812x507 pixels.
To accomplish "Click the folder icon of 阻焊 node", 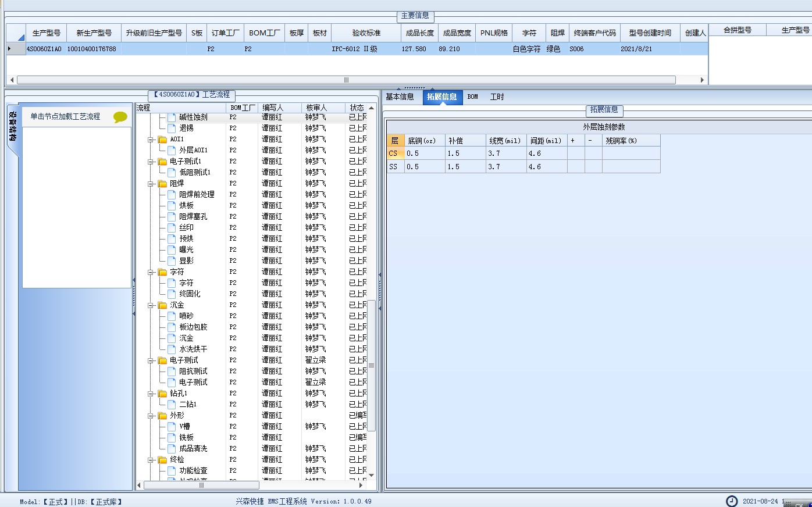I will coord(162,184).
